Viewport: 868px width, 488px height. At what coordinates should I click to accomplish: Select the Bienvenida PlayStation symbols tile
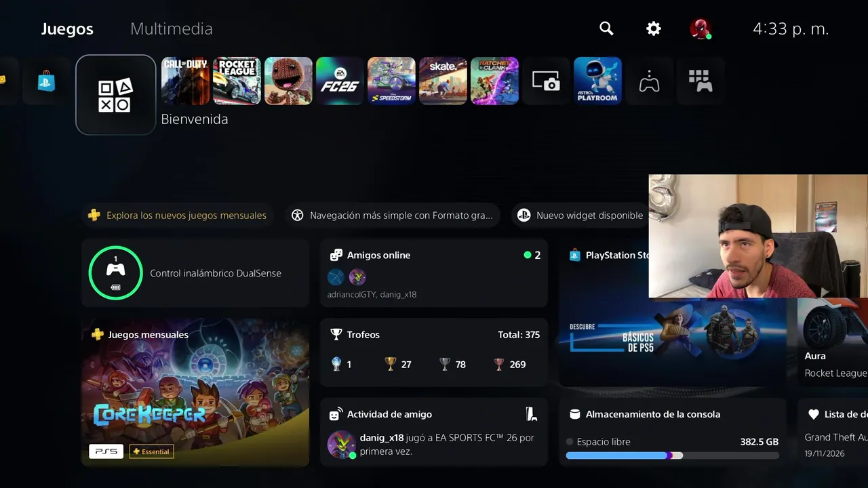[116, 95]
